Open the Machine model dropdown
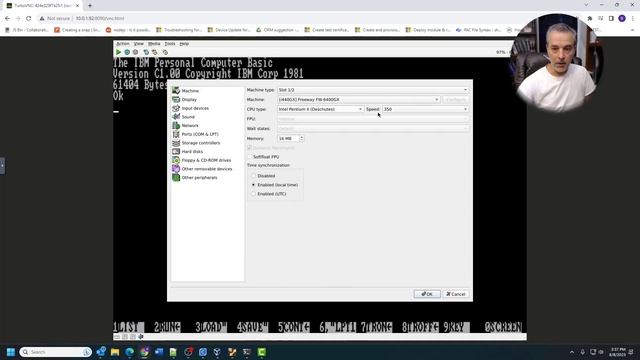640x360 pixels. (358, 100)
